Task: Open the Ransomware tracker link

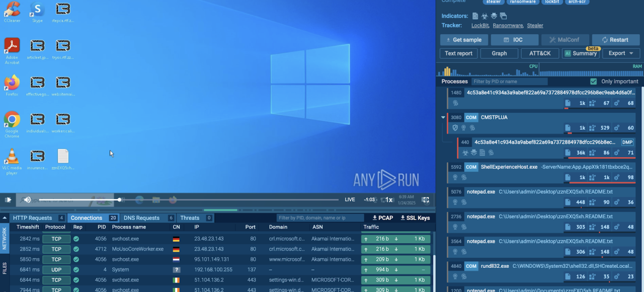Action: (508, 26)
